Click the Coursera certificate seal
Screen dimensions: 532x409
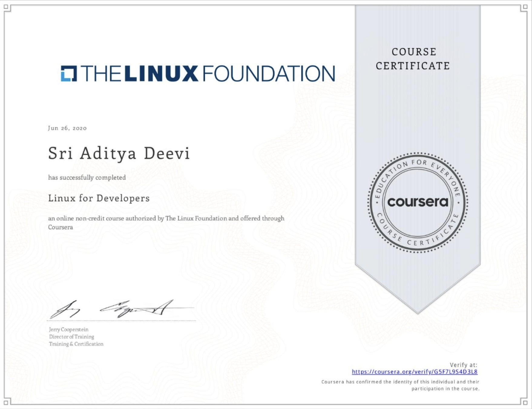[418, 202]
